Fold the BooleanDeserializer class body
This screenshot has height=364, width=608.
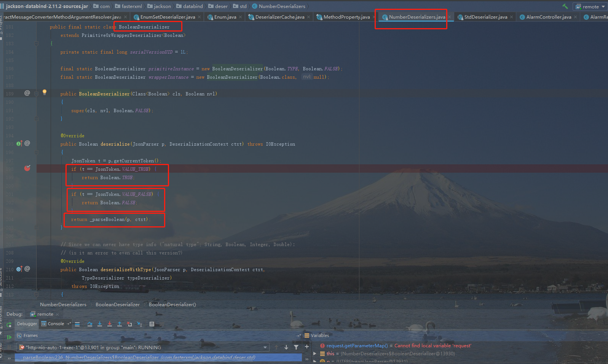37,43
